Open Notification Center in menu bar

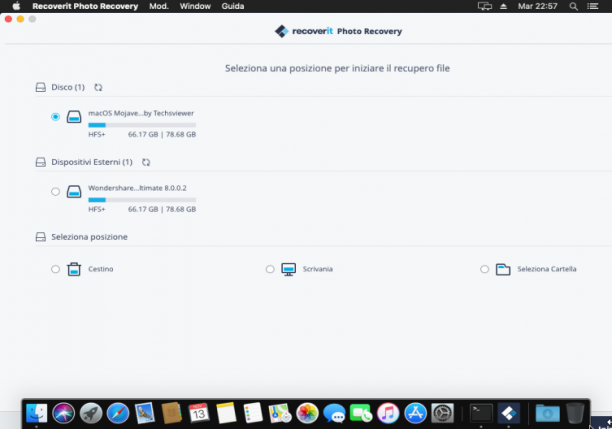click(x=592, y=6)
